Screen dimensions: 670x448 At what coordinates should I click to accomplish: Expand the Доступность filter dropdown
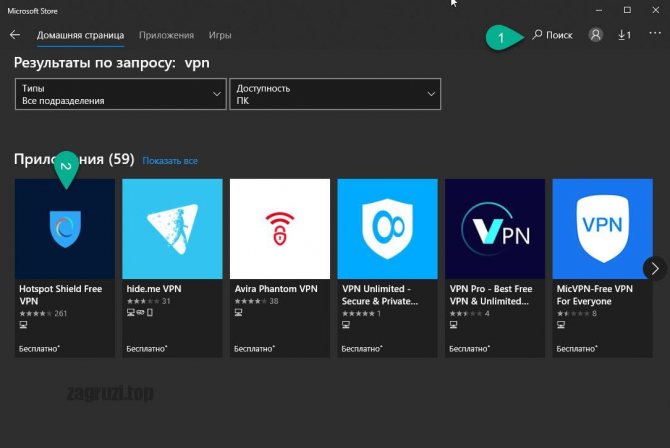coord(335,94)
